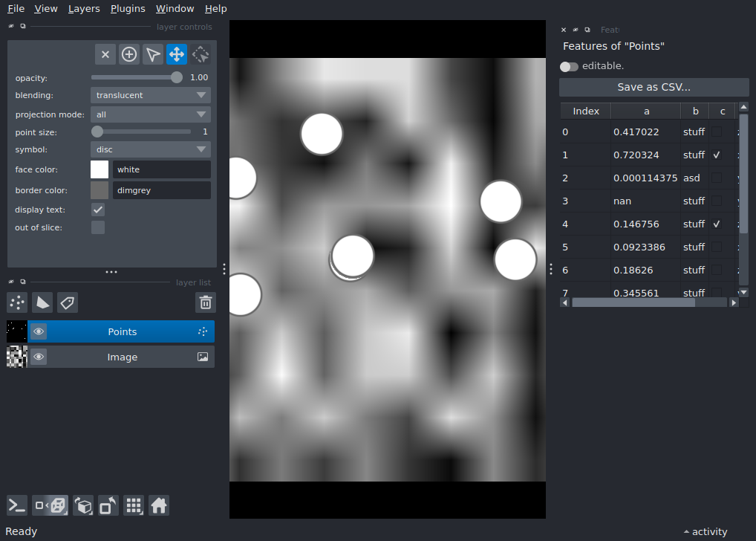The image size is (756, 541).
Task: Delete the Points layer with the trash icon
Action: 206,302
